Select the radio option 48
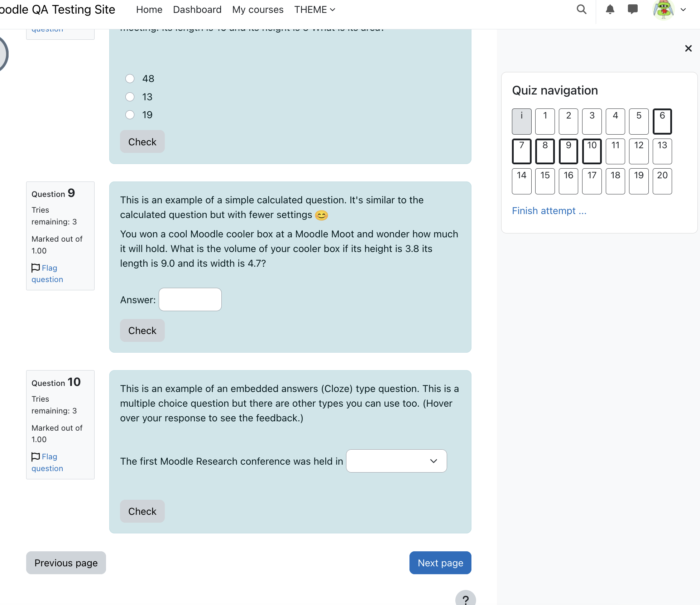This screenshot has width=700, height=605. [130, 79]
